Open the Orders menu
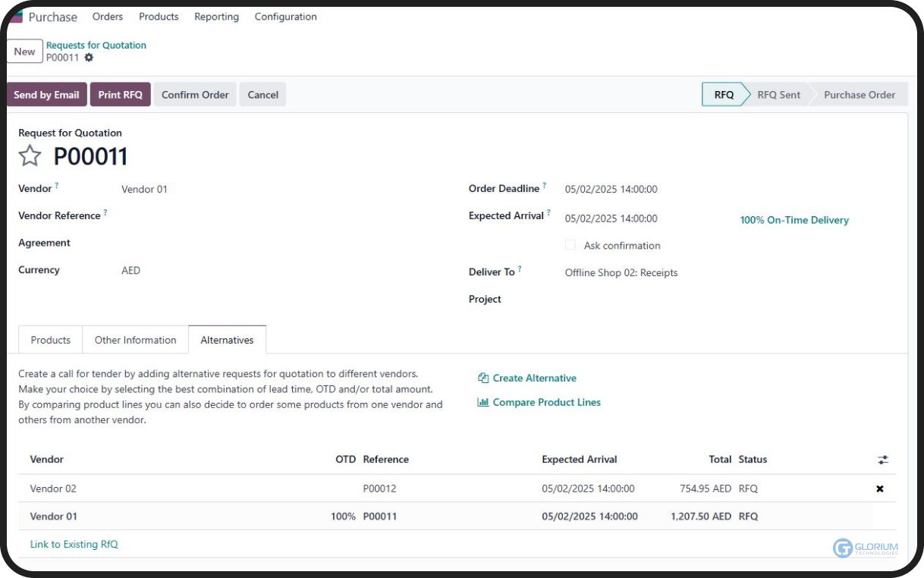 click(108, 17)
